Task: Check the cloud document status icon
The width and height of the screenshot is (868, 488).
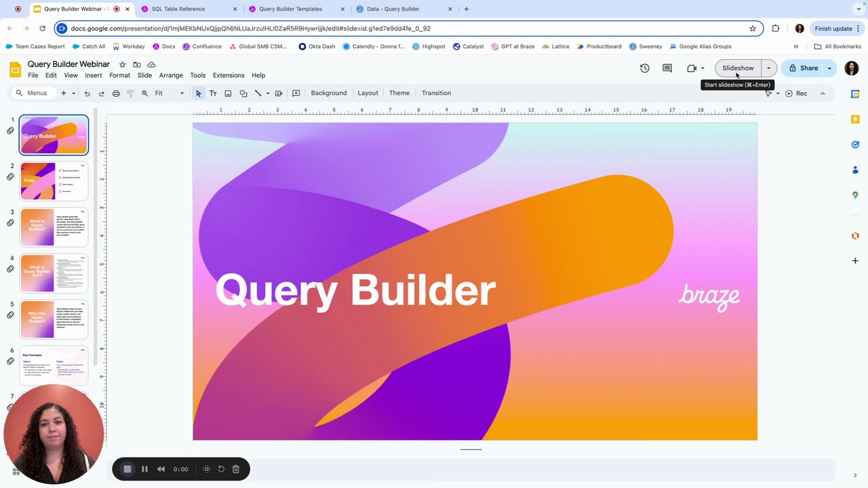Action: coord(151,64)
